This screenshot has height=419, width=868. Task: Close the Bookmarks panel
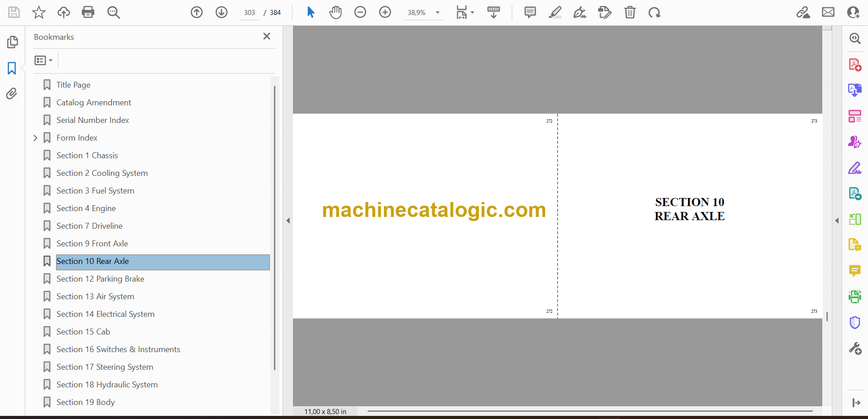[x=267, y=36]
